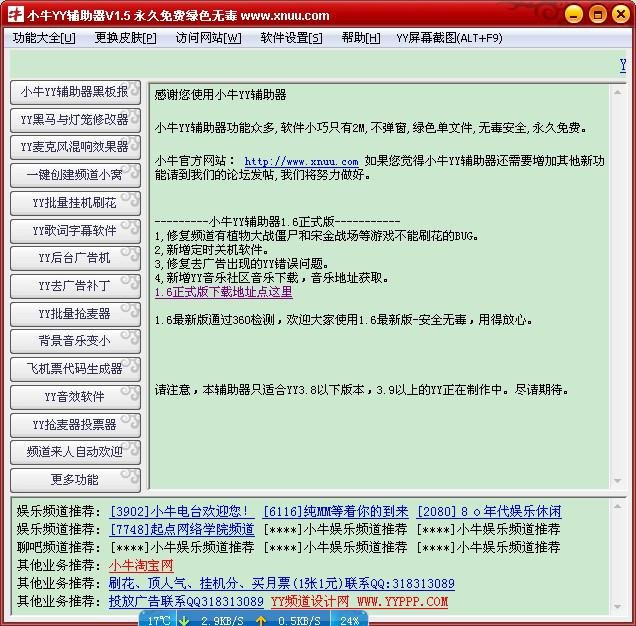Viewport: 636px width, 626px height.
Task: Click the 24% usage indicator
Action: (350, 621)
